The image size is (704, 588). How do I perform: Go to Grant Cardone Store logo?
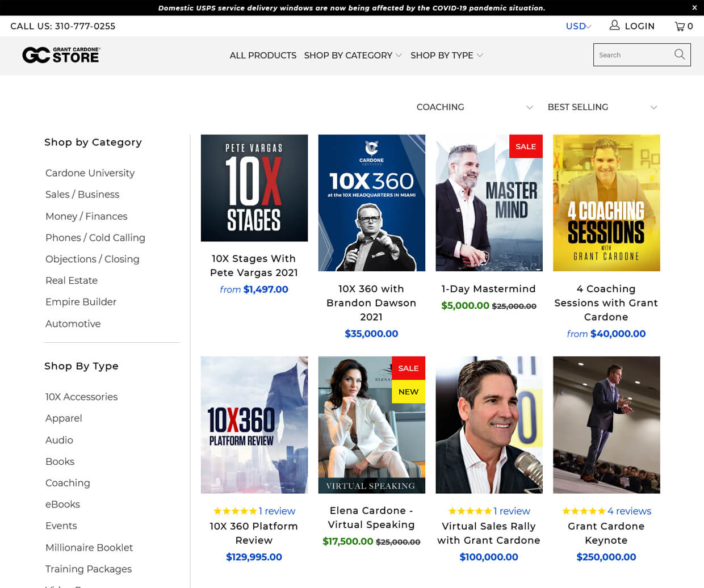[61, 55]
